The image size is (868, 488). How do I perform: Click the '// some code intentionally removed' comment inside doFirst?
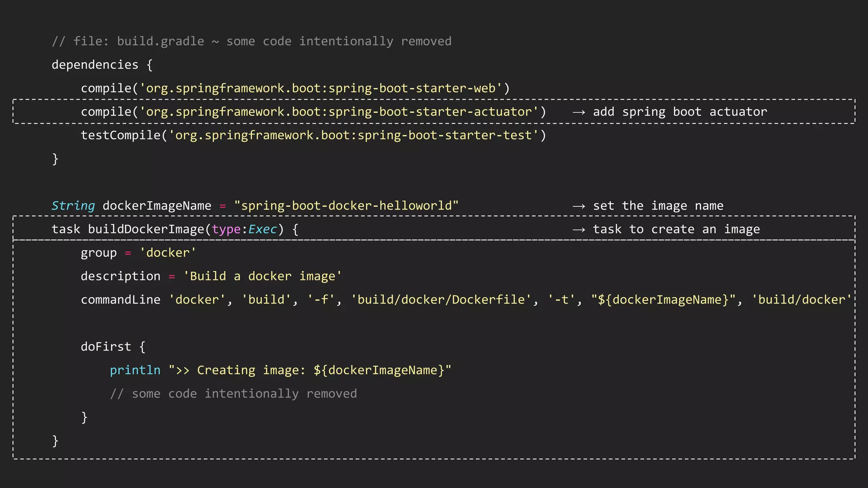coord(234,394)
